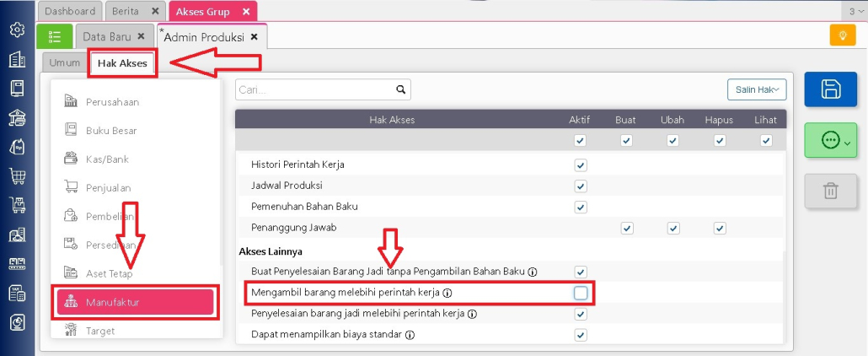
Task: Click search magnifier in Cari field
Action: tap(401, 89)
